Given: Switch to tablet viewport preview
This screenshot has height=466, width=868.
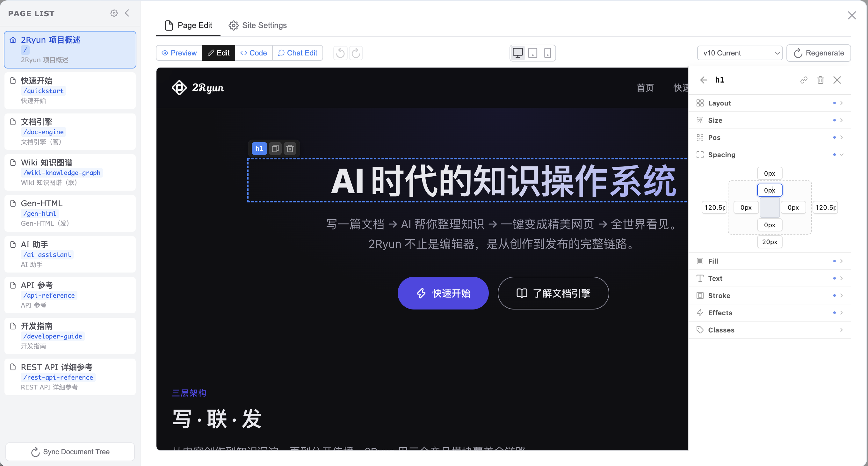Looking at the screenshot, I should pos(533,53).
